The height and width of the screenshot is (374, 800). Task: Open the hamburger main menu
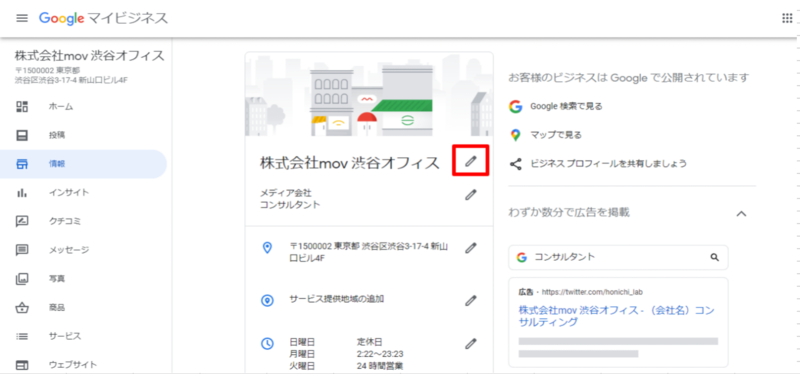point(21,18)
